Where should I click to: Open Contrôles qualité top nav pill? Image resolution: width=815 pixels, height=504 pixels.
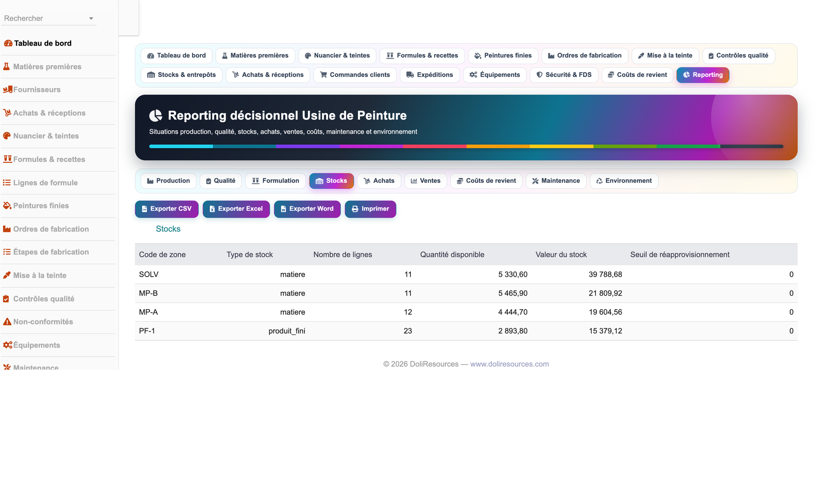[x=738, y=56]
